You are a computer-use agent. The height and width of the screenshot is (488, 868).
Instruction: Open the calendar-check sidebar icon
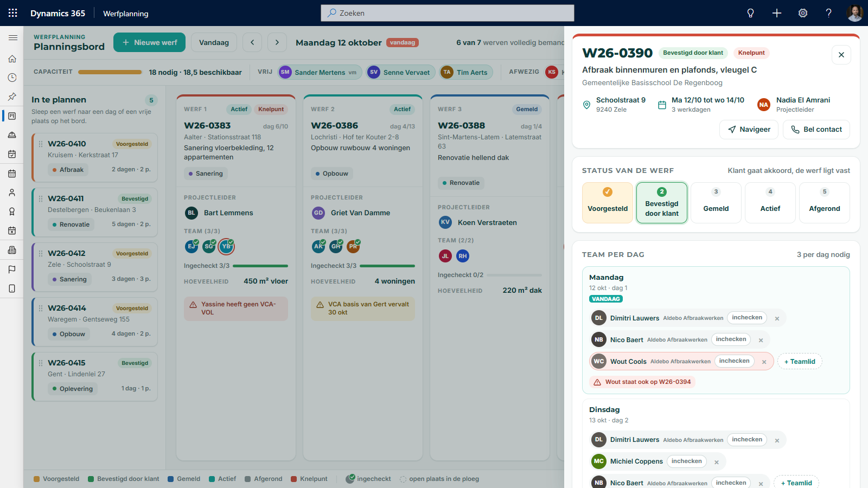pos(12,154)
